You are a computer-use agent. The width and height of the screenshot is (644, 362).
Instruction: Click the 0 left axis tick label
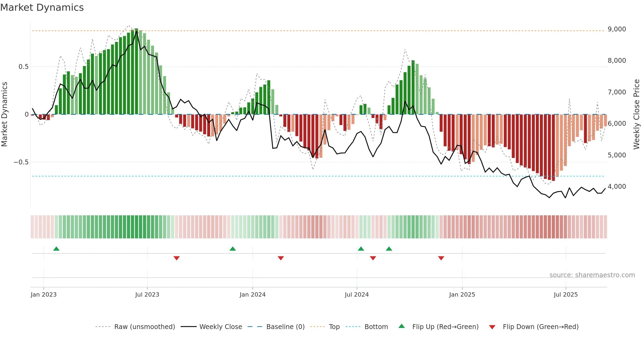pyautogui.click(x=27, y=114)
